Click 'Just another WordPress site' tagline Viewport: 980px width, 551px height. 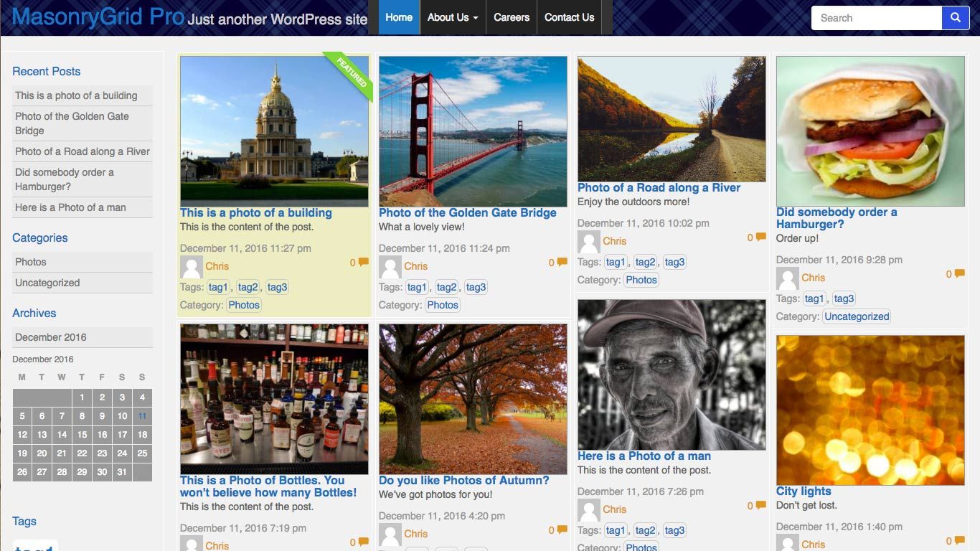(278, 19)
